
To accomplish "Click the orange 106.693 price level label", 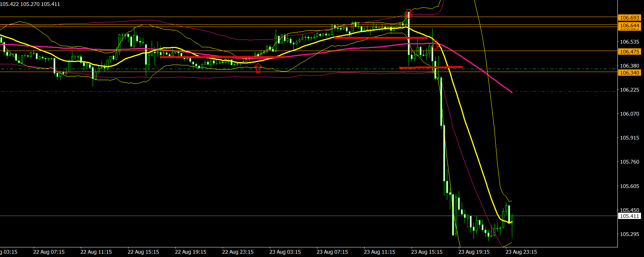I will [x=630, y=18].
